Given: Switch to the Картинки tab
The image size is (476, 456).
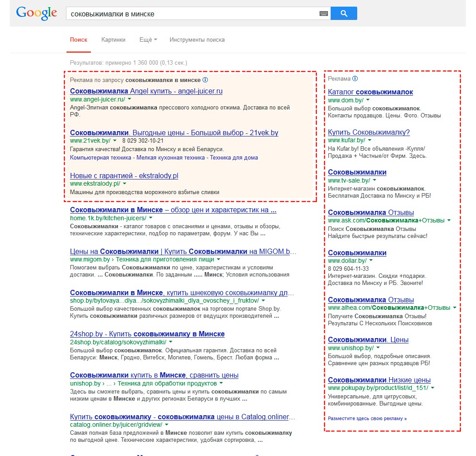Looking at the screenshot, I should tap(113, 40).
